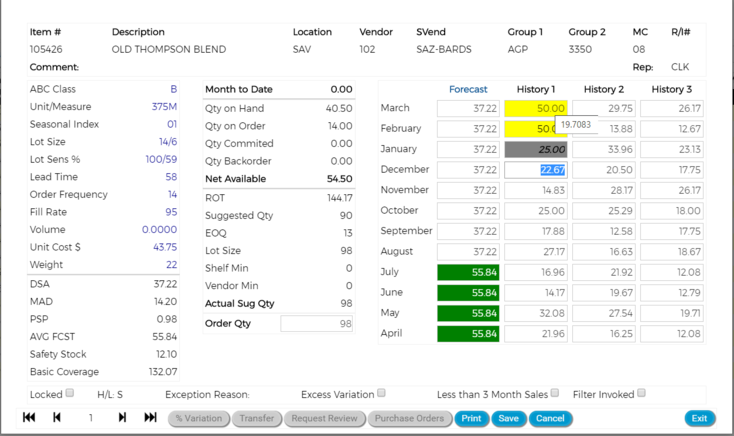Exit the item screen

click(700, 419)
